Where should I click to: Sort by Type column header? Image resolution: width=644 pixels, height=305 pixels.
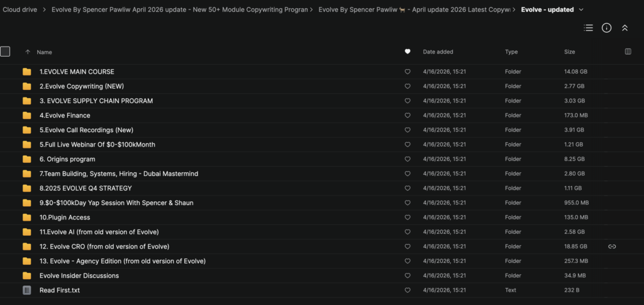511,52
